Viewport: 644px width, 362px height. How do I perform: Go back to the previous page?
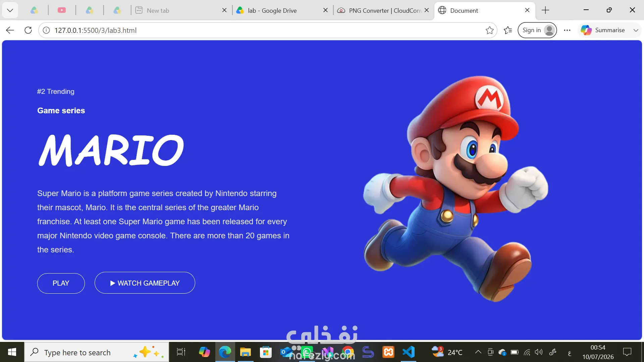[x=10, y=30]
